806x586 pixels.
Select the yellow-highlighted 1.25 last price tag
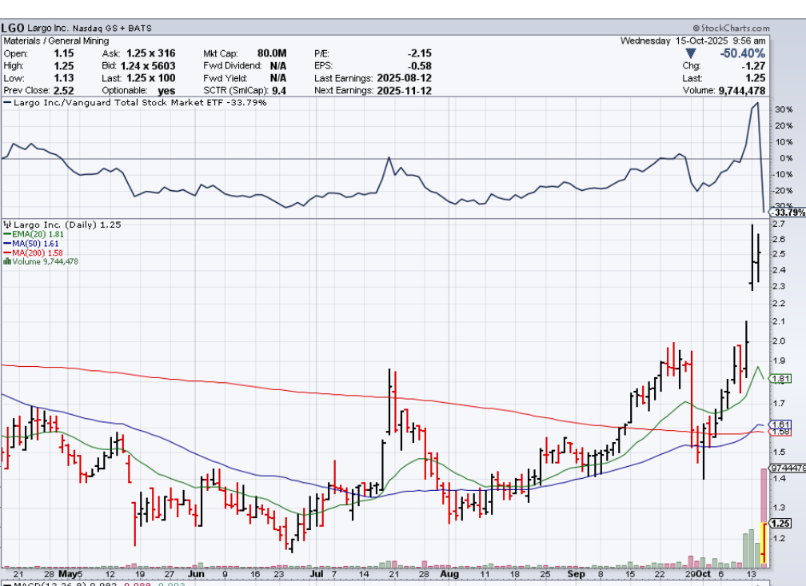pos(781,523)
